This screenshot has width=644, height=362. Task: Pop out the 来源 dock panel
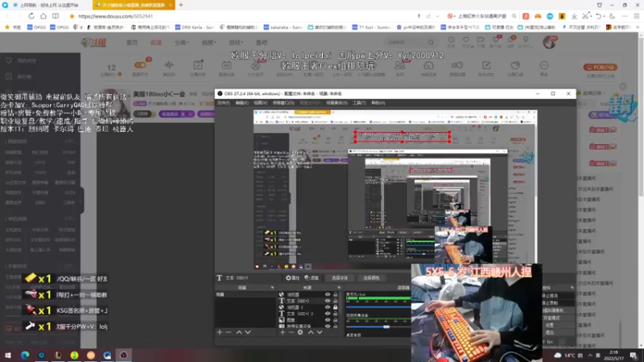pyautogui.click(x=339, y=288)
